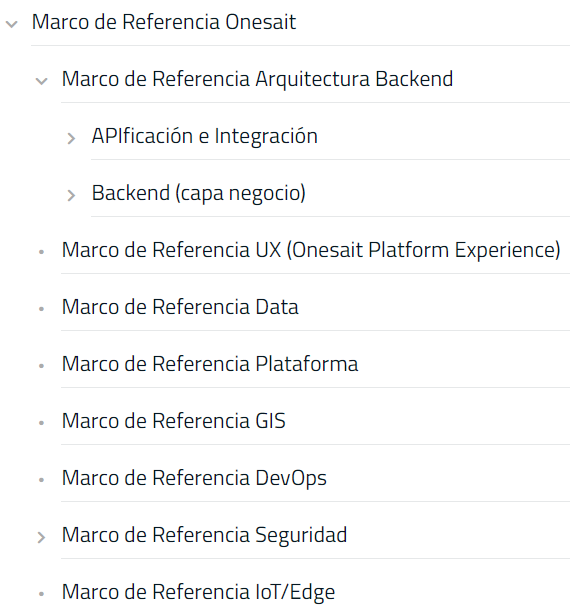Open Backend (capa negocio) page
The width and height of the screenshot is (570, 611).
(199, 193)
